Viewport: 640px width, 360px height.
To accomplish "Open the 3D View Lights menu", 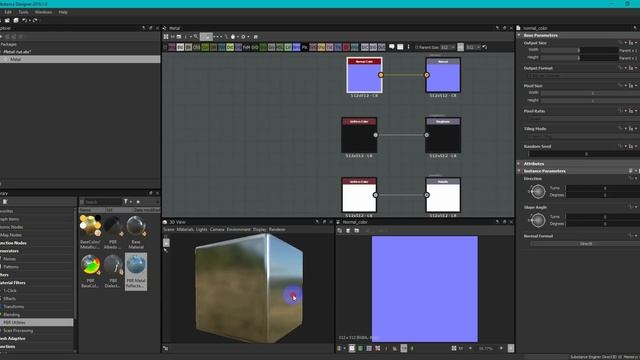I will click(202, 229).
